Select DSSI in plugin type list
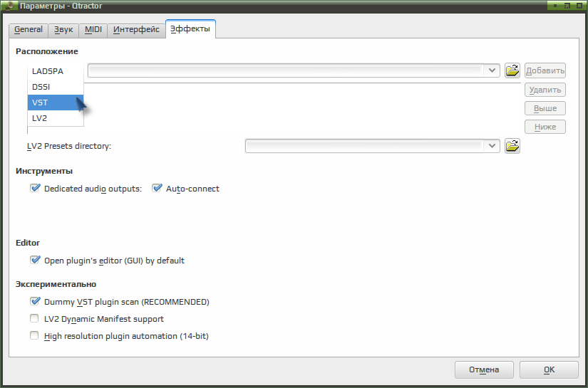The image size is (588, 388). click(x=56, y=87)
